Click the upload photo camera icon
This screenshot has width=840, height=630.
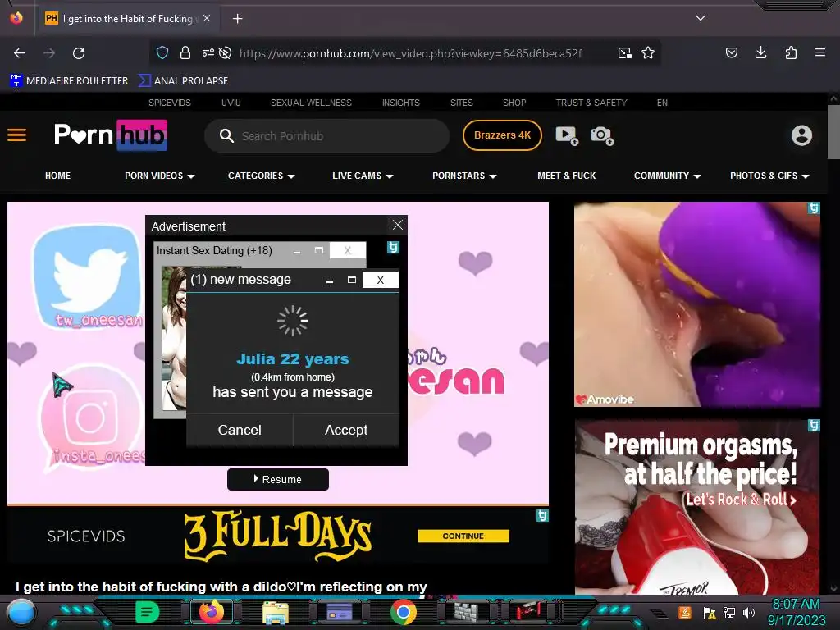coord(602,135)
